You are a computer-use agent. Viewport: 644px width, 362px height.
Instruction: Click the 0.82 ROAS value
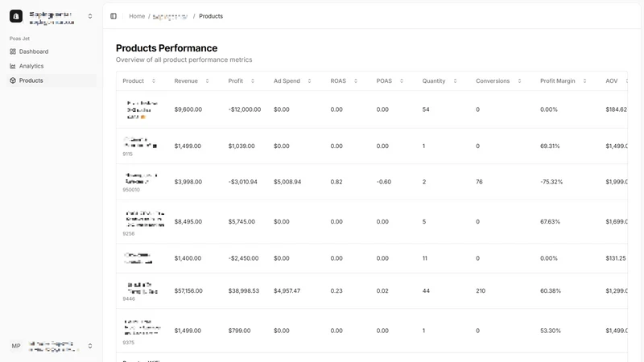click(336, 182)
